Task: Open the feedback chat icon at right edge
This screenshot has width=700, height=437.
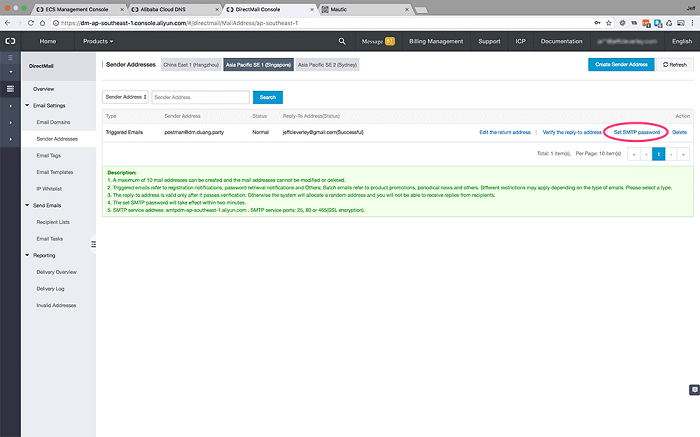Action: 694,390
